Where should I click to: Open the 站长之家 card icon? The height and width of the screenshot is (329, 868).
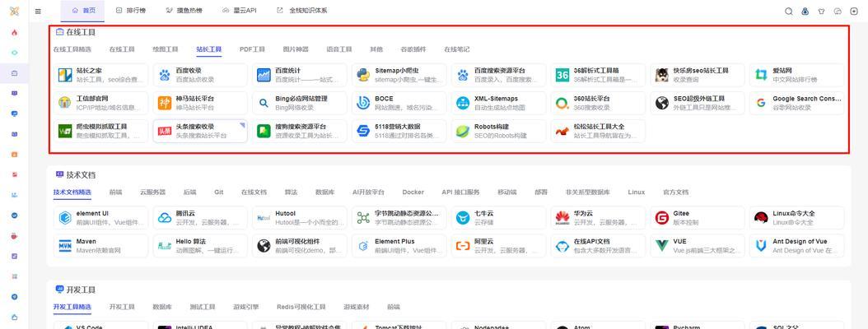click(x=65, y=75)
